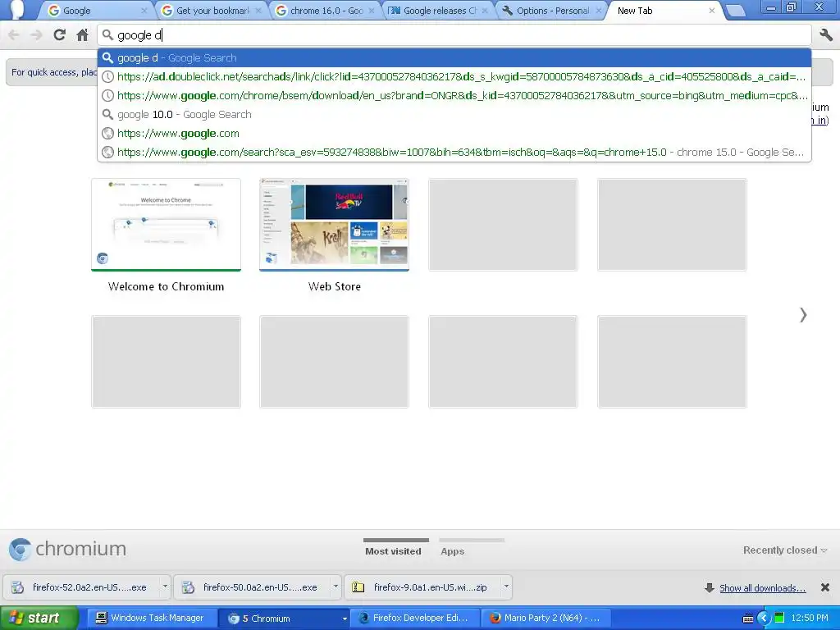Switch to Options - Personal tab
The width and height of the screenshot is (840, 630).
point(550,11)
